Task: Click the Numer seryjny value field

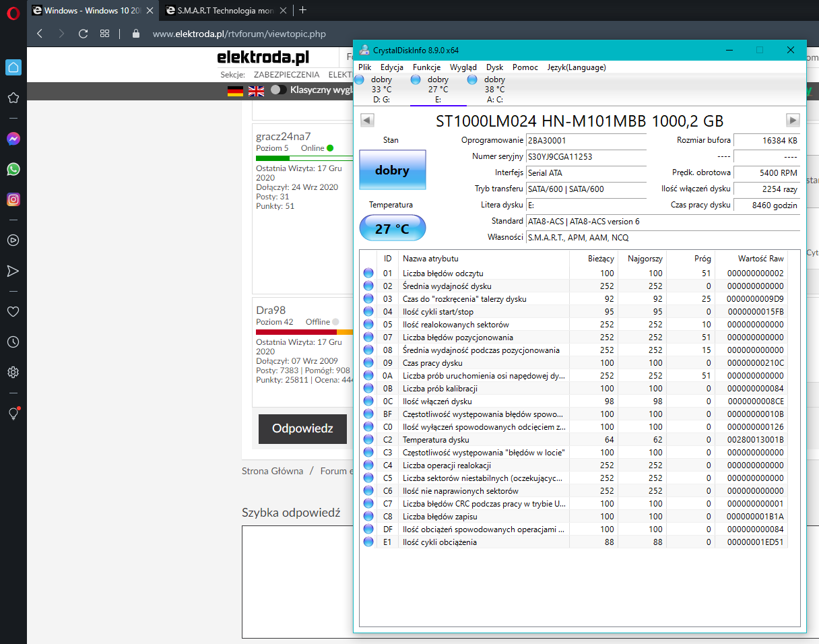Action: 586,156
